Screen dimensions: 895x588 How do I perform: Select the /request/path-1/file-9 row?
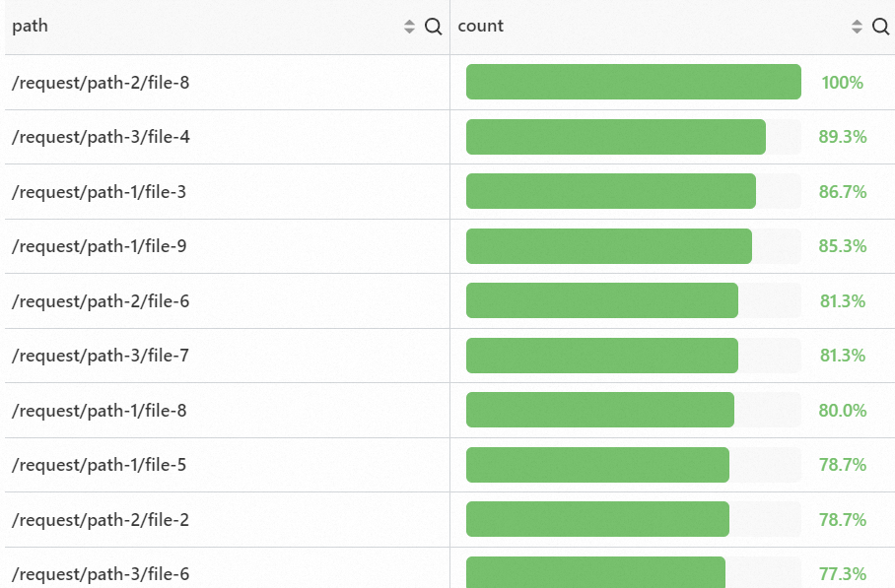[x=99, y=246]
